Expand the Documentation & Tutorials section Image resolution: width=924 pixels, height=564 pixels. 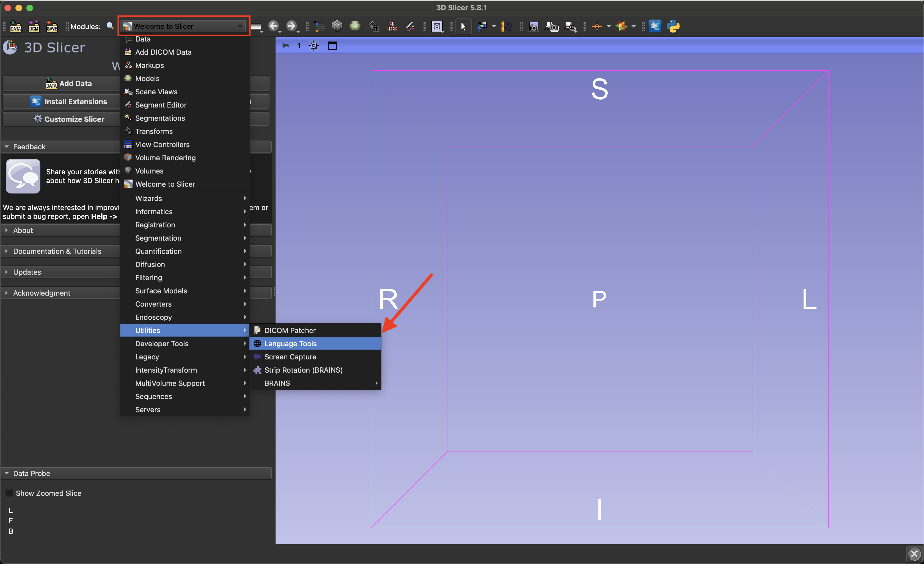(x=57, y=251)
